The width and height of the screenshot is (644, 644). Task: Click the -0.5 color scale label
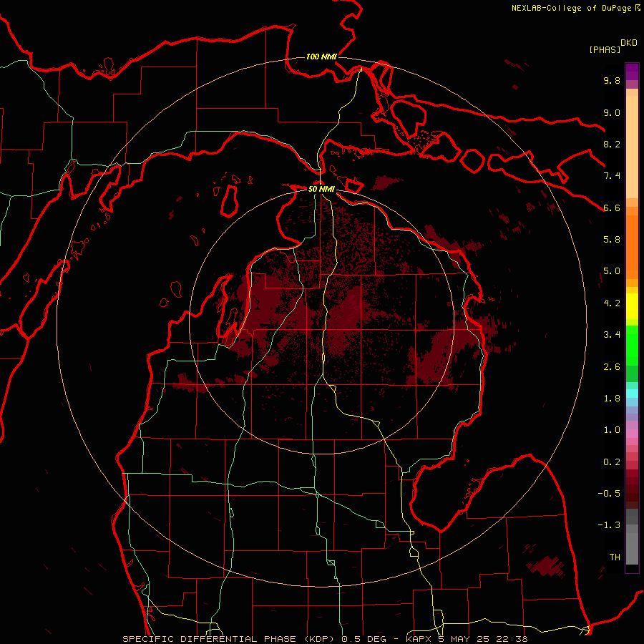click(x=609, y=494)
